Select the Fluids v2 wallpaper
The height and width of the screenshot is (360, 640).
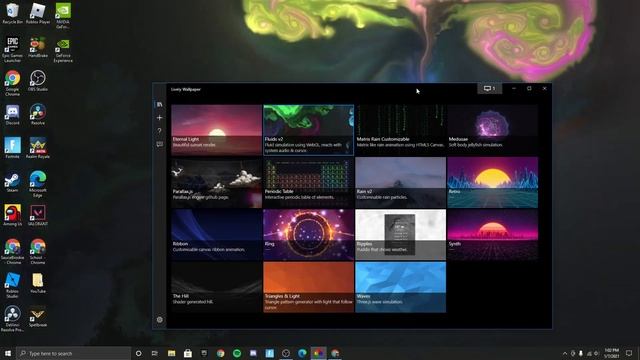309,130
